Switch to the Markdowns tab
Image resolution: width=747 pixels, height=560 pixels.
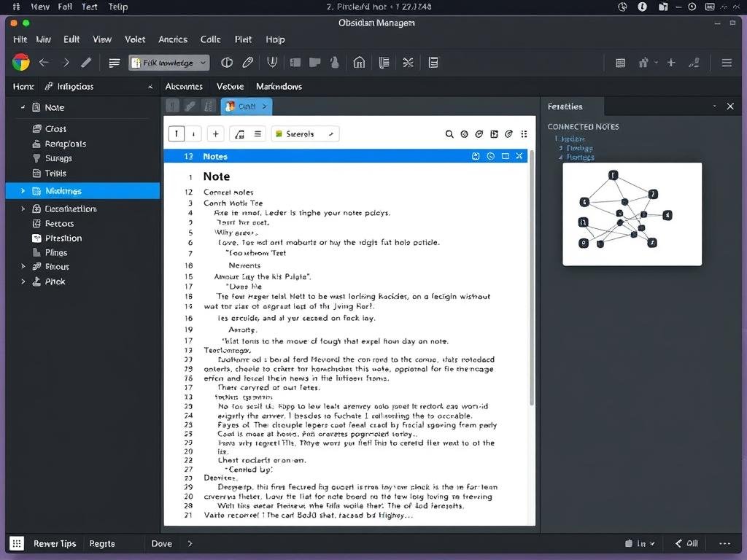[279, 86]
